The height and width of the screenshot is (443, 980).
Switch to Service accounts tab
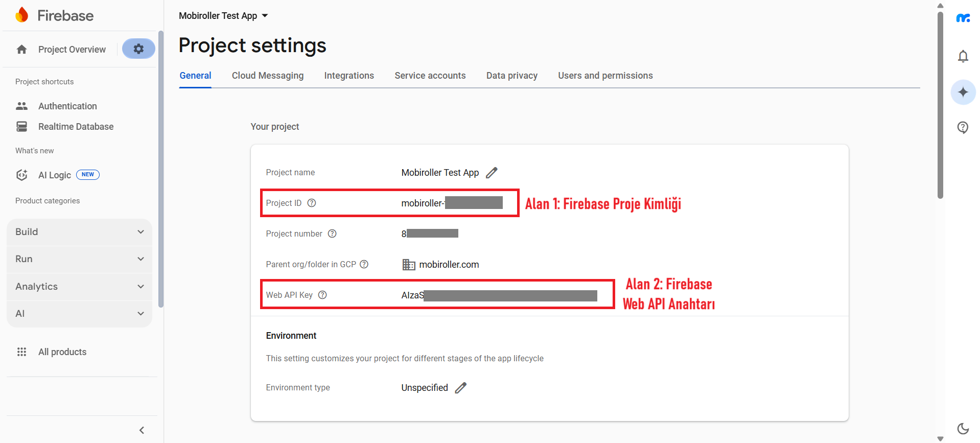point(430,76)
